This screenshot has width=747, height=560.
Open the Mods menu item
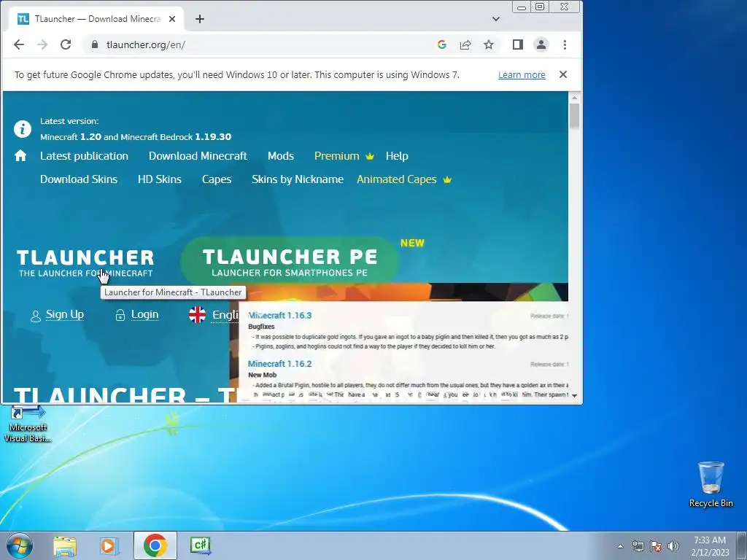coord(281,156)
